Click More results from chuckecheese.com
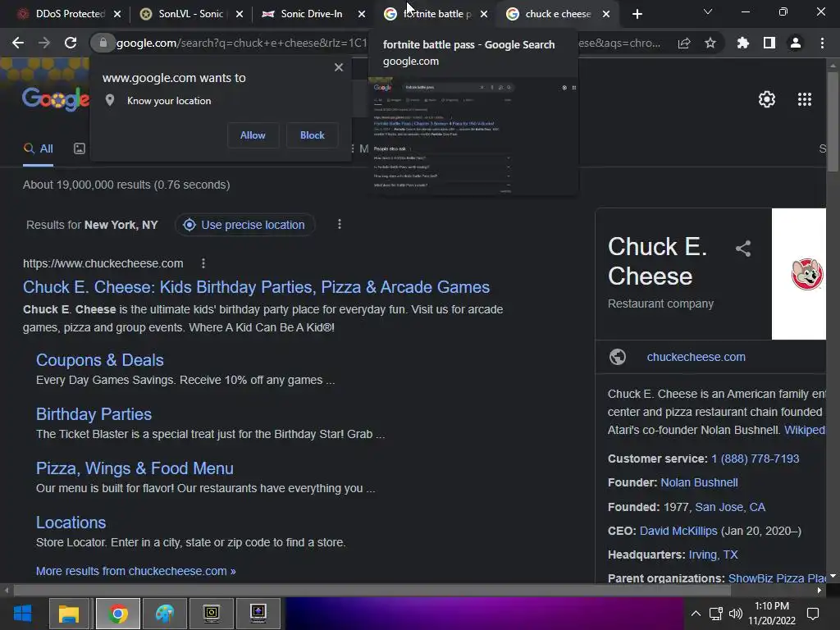Image resolution: width=840 pixels, height=630 pixels. click(135, 571)
